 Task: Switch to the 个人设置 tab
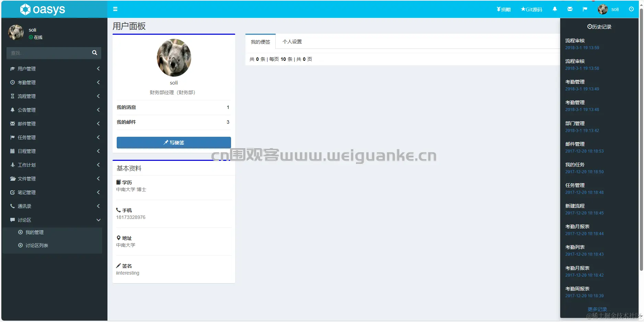(x=292, y=42)
